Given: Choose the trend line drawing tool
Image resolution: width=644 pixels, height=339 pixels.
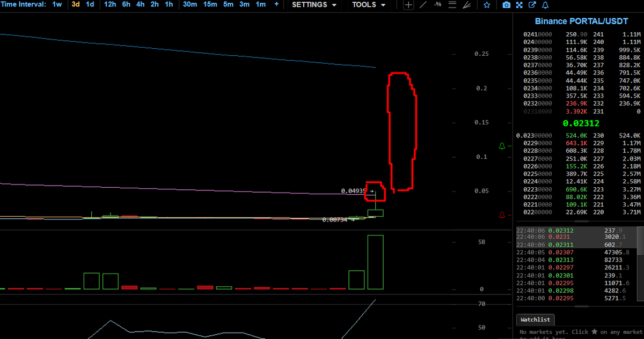Looking at the screenshot, I should [423, 5].
